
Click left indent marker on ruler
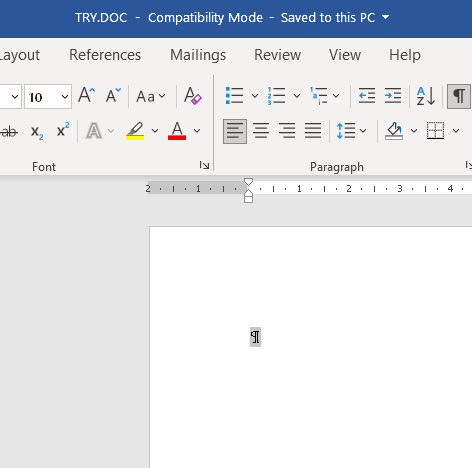[x=248, y=199]
